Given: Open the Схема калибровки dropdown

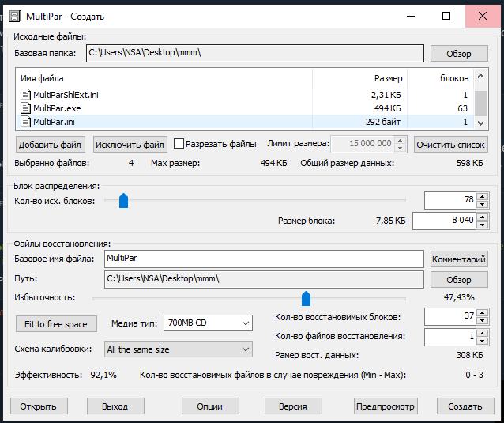Looking at the screenshot, I should [179, 349].
